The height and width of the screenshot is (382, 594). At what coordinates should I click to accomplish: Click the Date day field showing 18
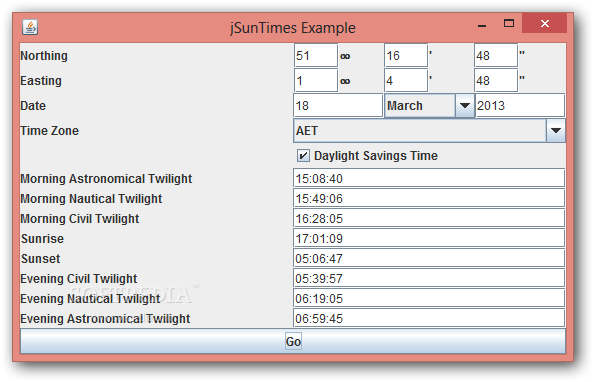[x=338, y=106]
